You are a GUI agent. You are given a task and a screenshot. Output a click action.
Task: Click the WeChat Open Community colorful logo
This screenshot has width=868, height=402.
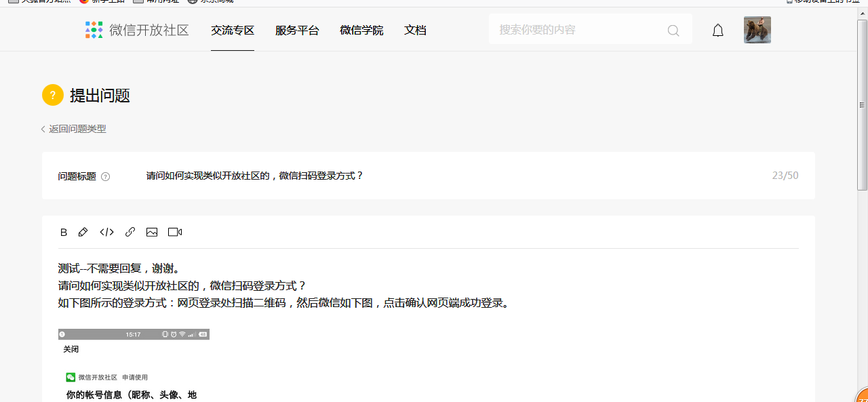tap(94, 30)
